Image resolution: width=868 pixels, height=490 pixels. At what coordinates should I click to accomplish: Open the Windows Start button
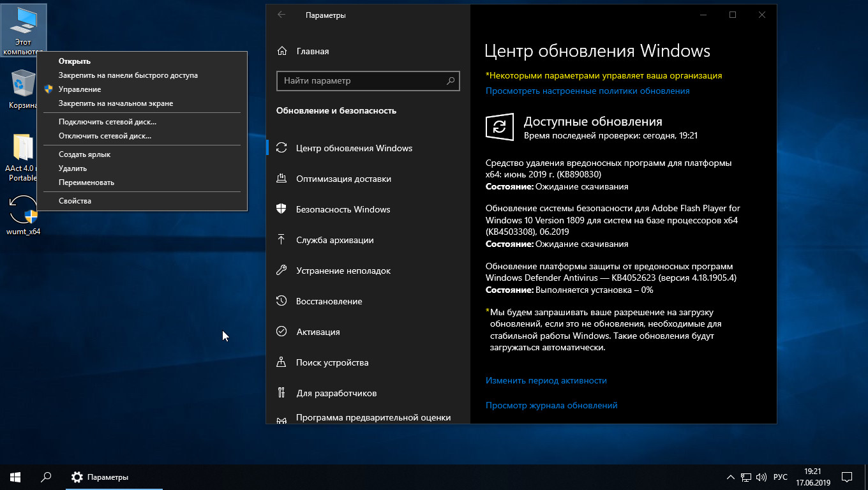[15, 477]
